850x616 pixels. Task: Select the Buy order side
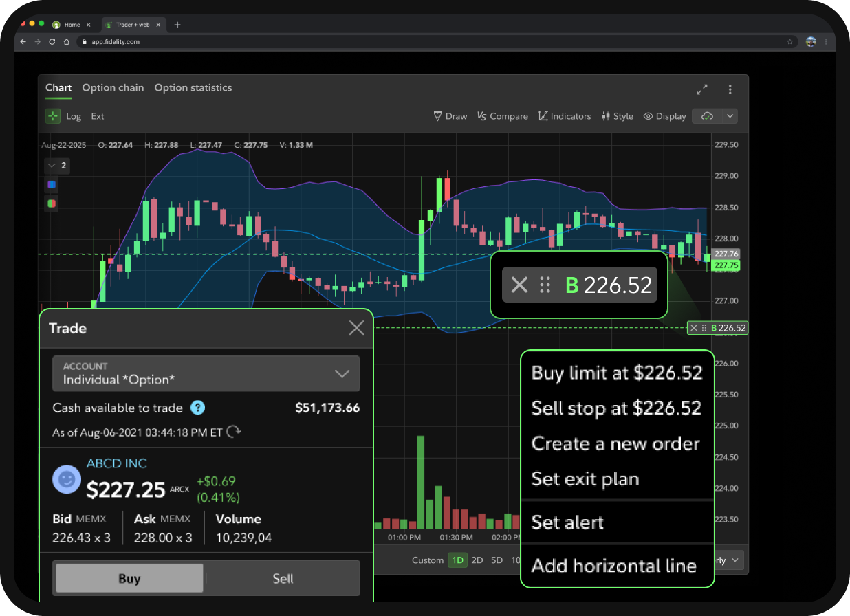click(129, 578)
